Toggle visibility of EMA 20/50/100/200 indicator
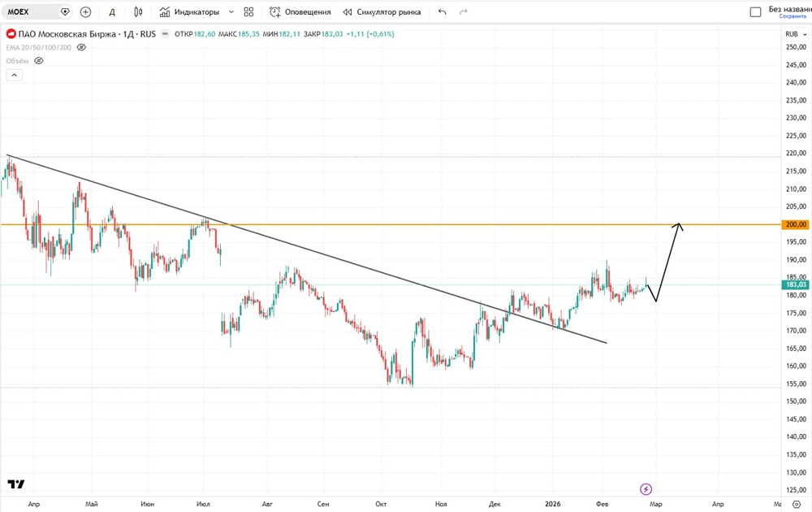Image resolution: width=812 pixels, height=512 pixels. pos(80,47)
